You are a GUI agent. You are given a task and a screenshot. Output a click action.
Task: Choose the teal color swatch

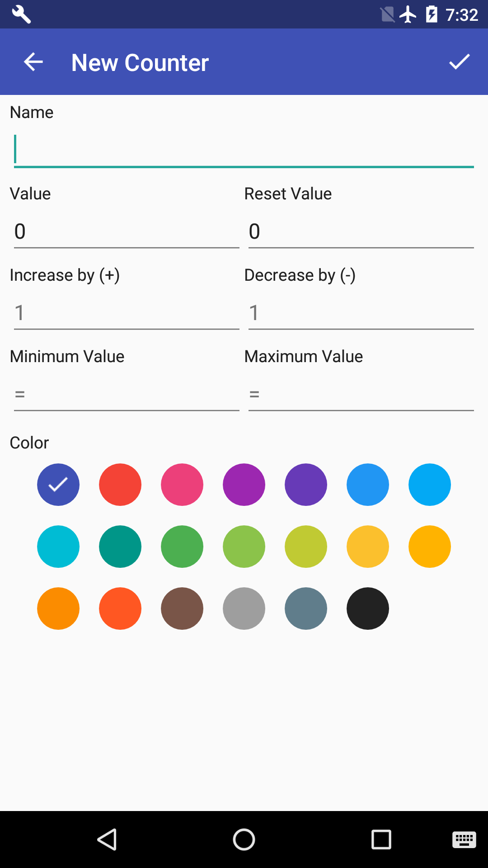click(120, 546)
